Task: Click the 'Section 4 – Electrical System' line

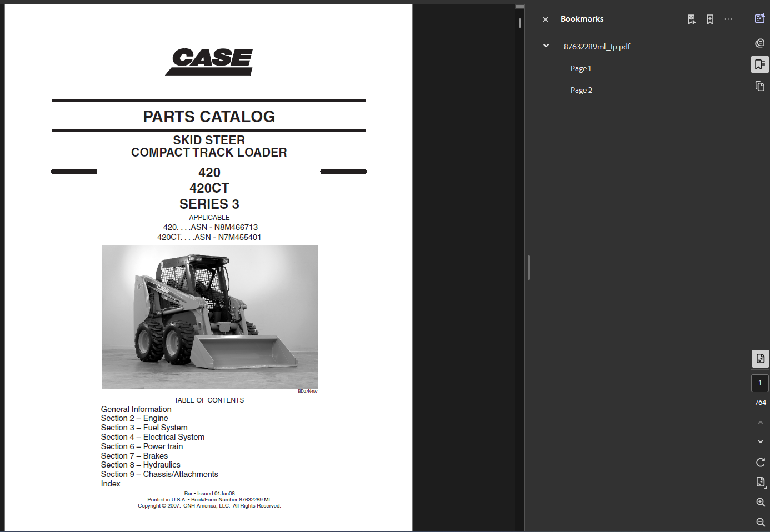Action: click(153, 437)
